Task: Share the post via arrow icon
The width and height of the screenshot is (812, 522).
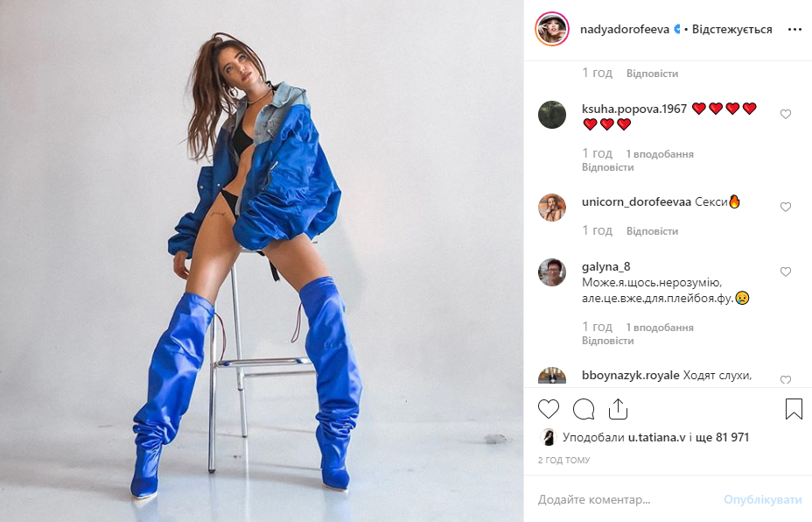Action: [x=618, y=409]
